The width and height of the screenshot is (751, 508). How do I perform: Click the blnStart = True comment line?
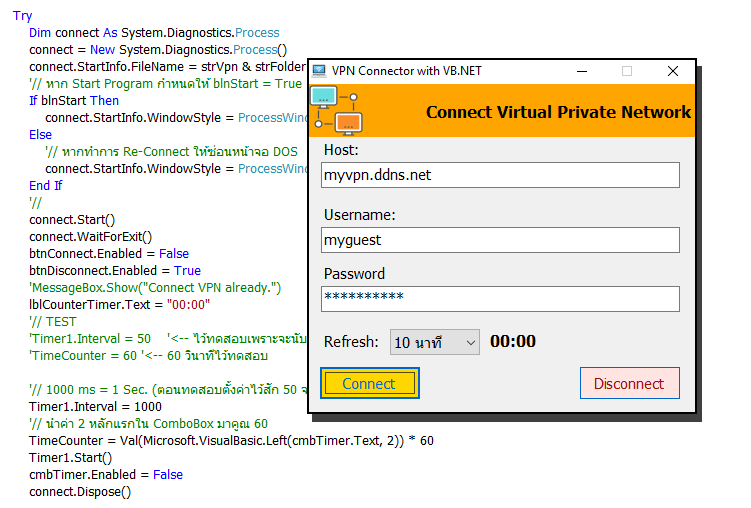166,84
